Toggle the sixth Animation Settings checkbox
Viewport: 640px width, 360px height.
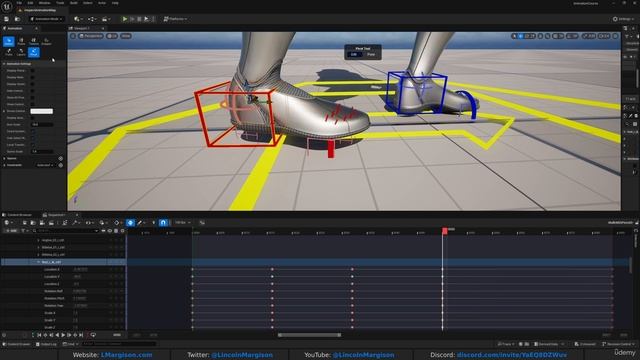click(x=32, y=104)
